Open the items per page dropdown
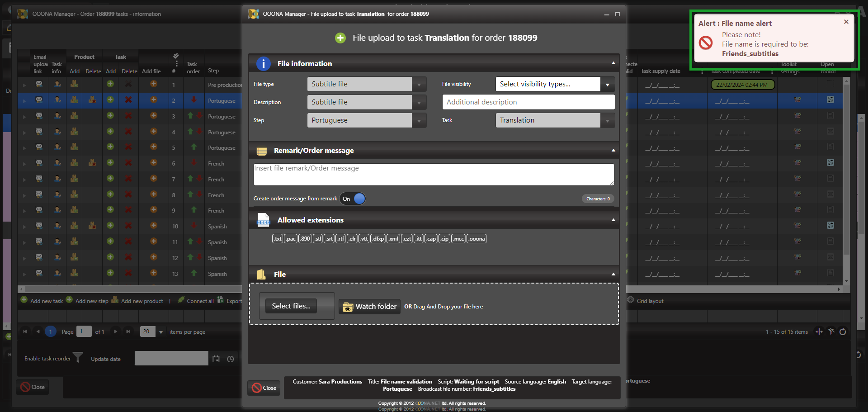Screen dimensions: 868x412 pos(160,332)
